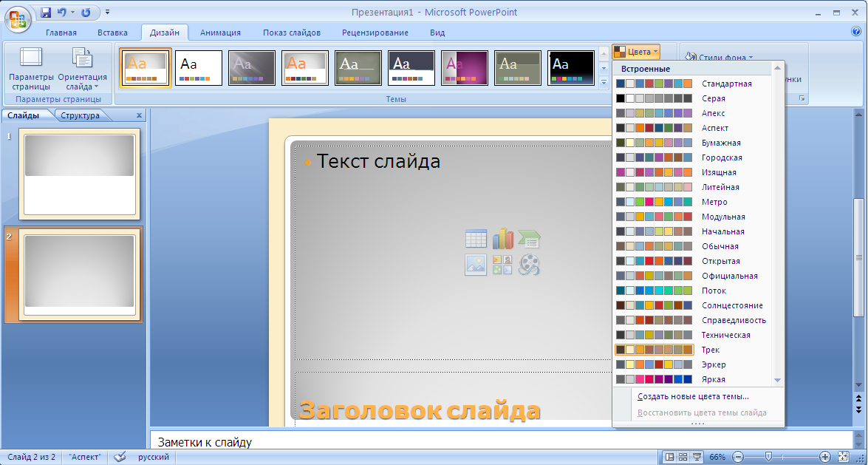The height and width of the screenshot is (465, 868).
Task: Save the presentation from quick access toolbar
Action: (46, 12)
